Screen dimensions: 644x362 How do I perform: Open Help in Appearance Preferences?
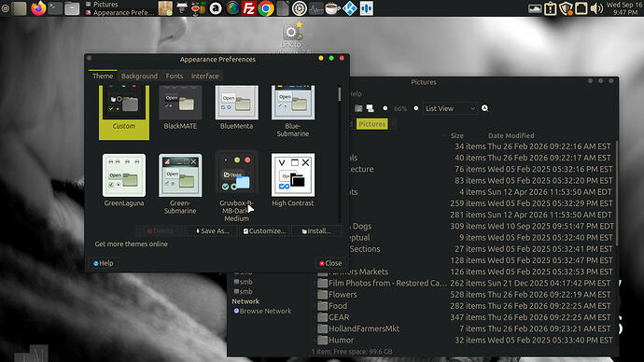[x=103, y=263]
